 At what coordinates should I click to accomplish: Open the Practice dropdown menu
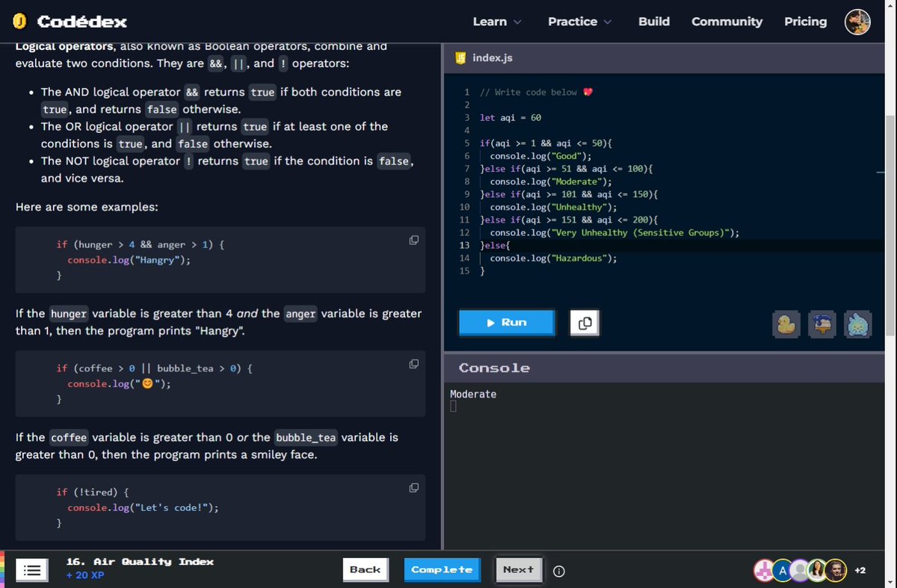pyautogui.click(x=579, y=22)
